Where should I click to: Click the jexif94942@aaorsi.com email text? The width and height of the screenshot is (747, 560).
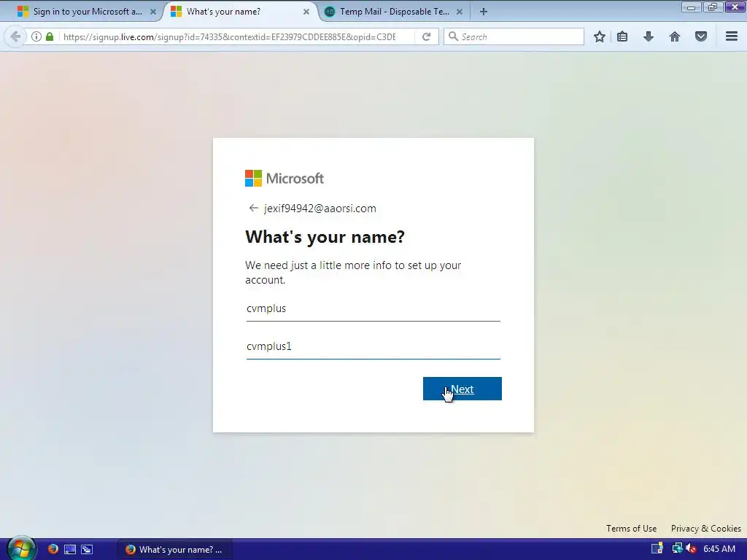[320, 209]
